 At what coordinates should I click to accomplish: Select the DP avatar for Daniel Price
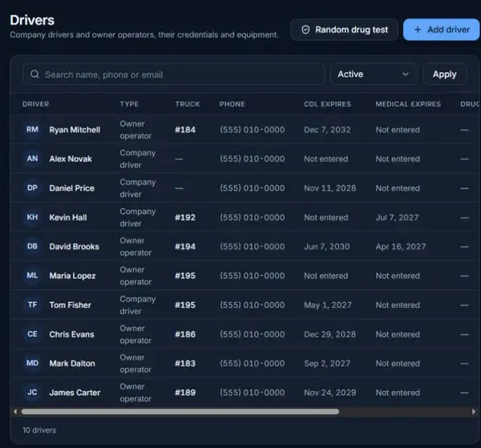pos(32,188)
